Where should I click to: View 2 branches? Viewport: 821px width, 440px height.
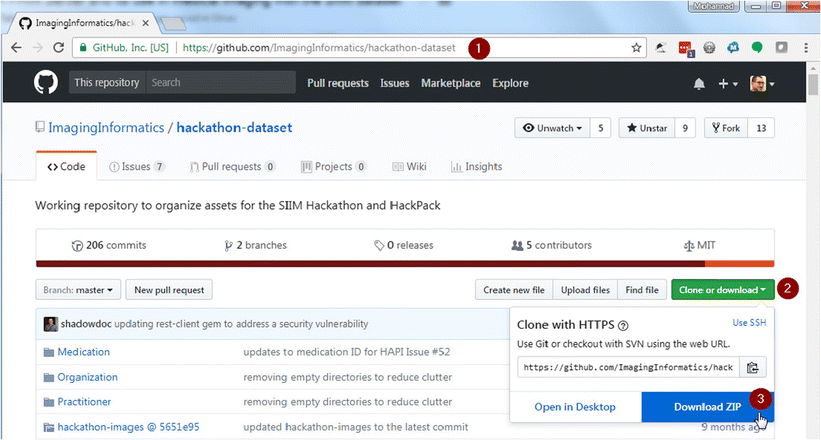tap(256, 245)
